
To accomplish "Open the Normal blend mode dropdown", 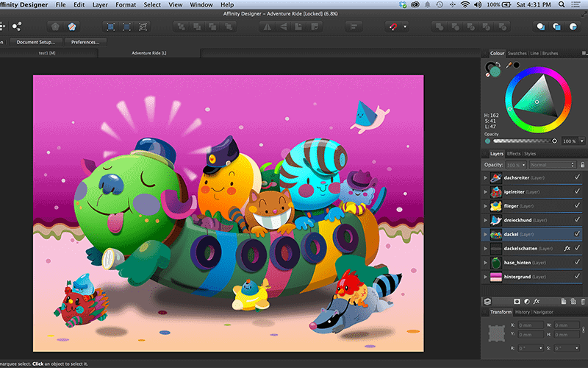I will click(x=553, y=165).
